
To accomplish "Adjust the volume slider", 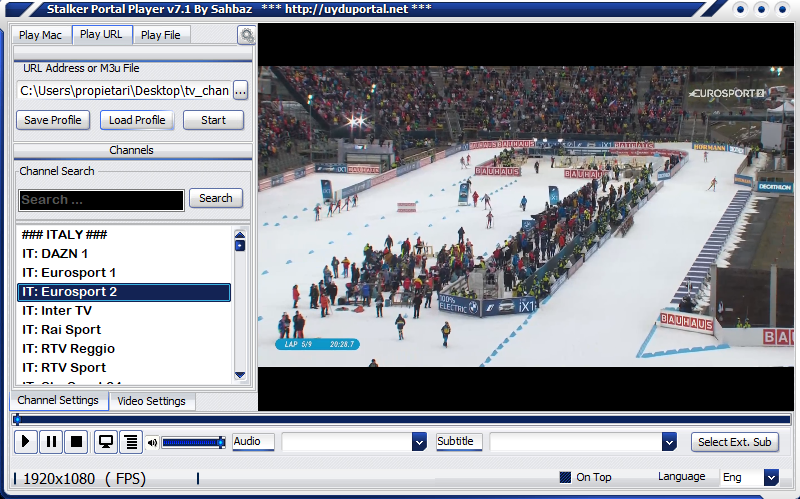I will [x=193, y=442].
